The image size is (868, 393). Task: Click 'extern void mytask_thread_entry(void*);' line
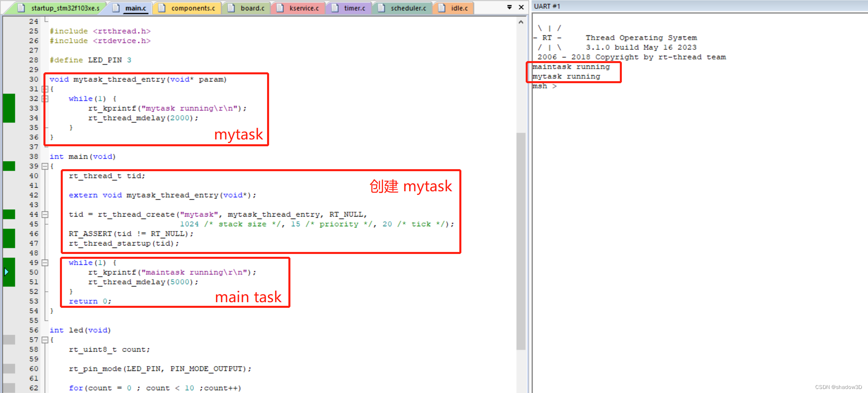pyautogui.click(x=162, y=195)
